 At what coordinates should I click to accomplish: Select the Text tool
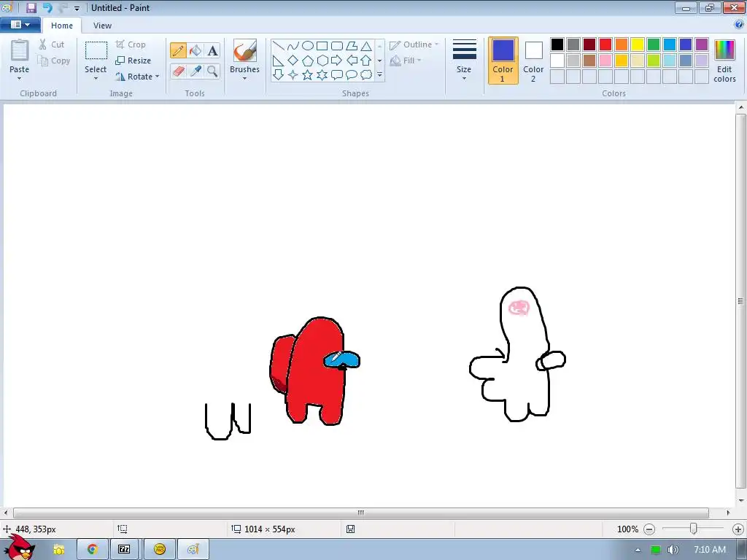coord(212,50)
